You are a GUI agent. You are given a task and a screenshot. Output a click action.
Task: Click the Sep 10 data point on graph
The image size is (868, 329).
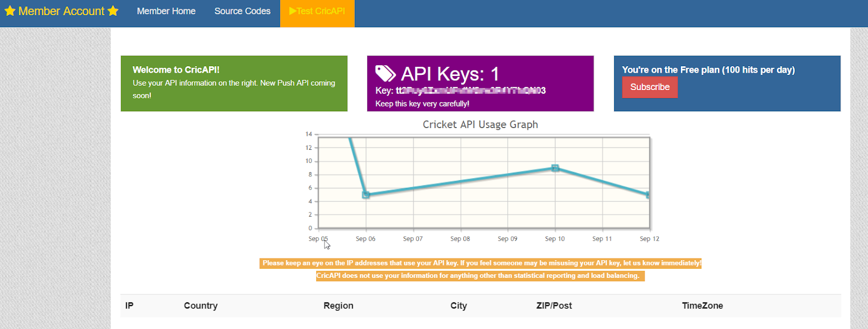555,168
